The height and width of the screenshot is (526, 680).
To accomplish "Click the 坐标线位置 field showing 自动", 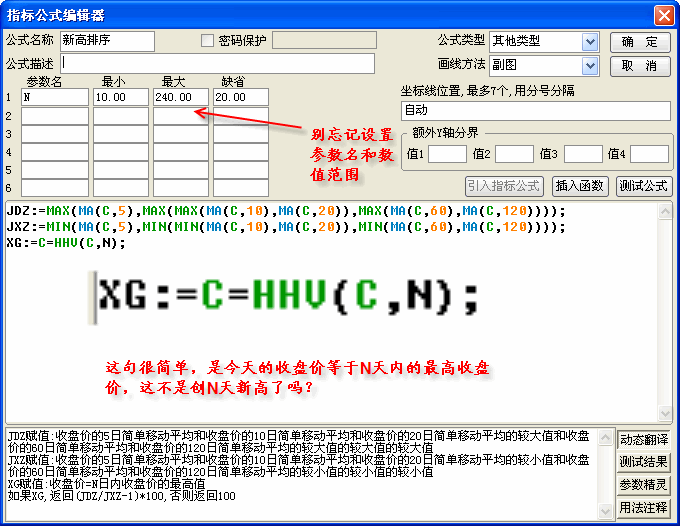I will click(536, 111).
